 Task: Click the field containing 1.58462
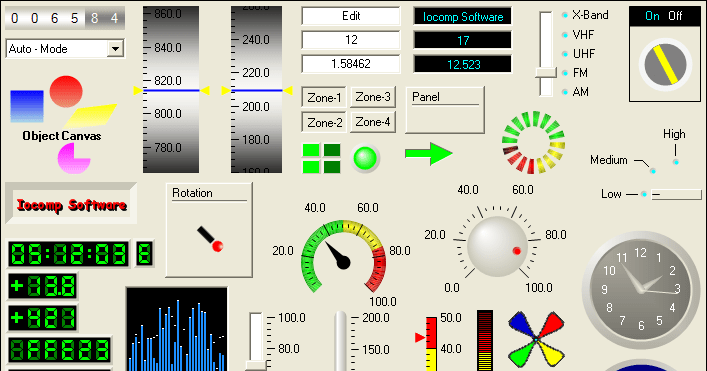pyautogui.click(x=351, y=64)
